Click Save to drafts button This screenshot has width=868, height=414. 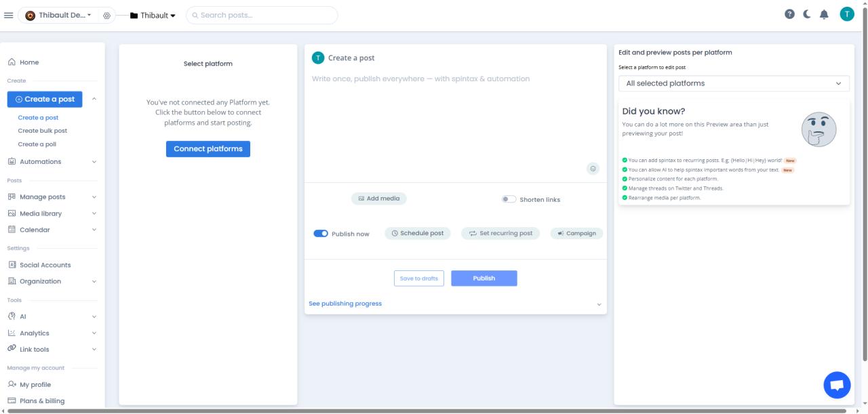(x=418, y=278)
